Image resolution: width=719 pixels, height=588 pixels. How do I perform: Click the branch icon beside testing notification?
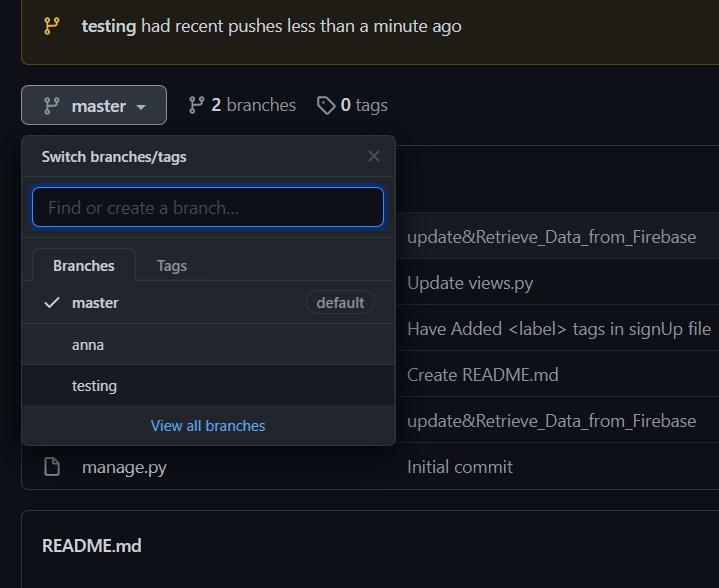[x=51, y=26]
